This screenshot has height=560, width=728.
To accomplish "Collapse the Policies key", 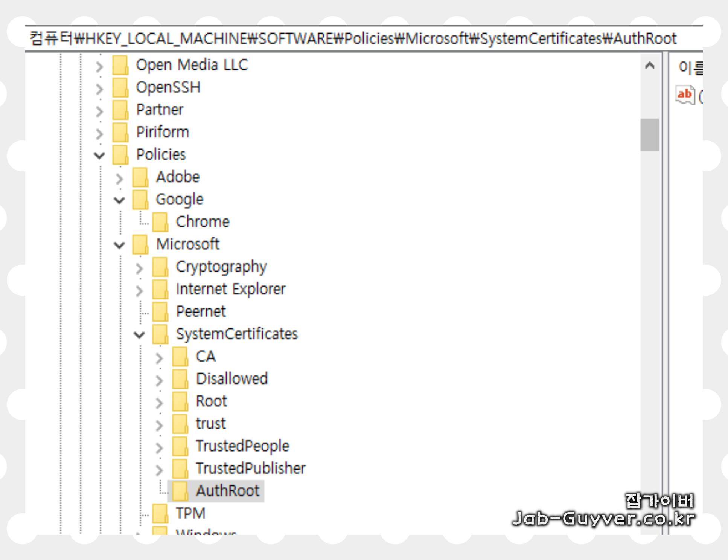I will 99,155.
